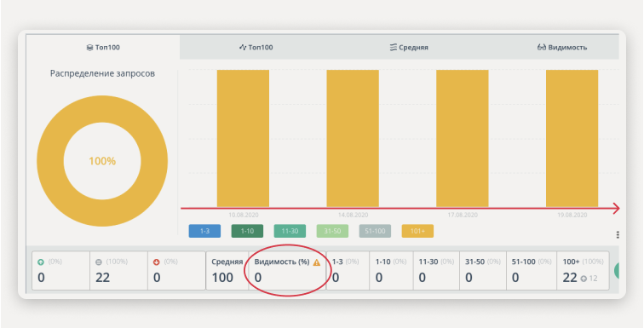644x328 pixels.
Task: Click the 14.08.2020 date label
Action: click(x=353, y=215)
